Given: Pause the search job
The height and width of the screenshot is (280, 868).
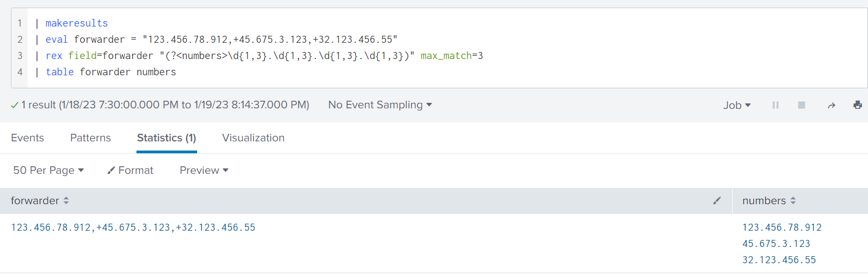Looking at the screenshot, I should [775, 105].
